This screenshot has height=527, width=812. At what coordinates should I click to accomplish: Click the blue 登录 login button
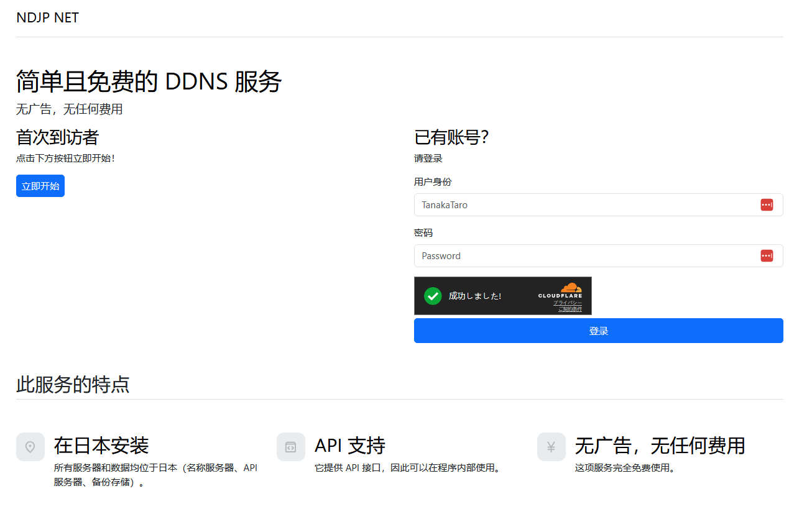point(598,331)
